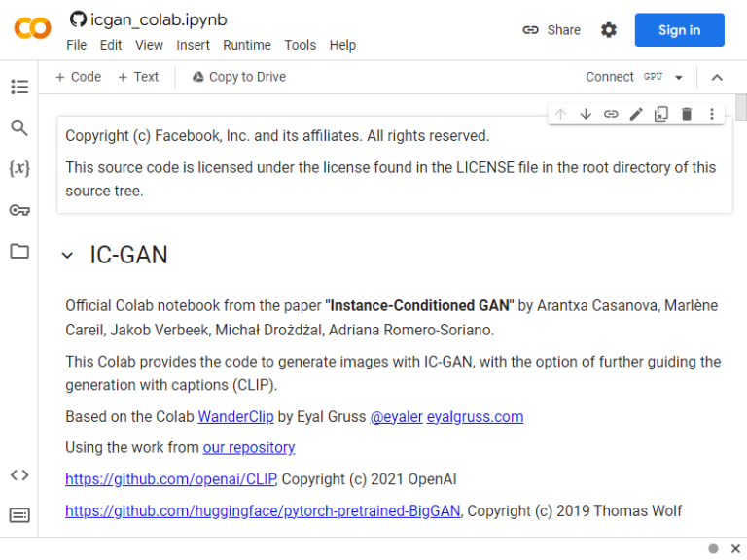Open the Edit menu
This screenshot has height=560, width=747.
point(111,45)
